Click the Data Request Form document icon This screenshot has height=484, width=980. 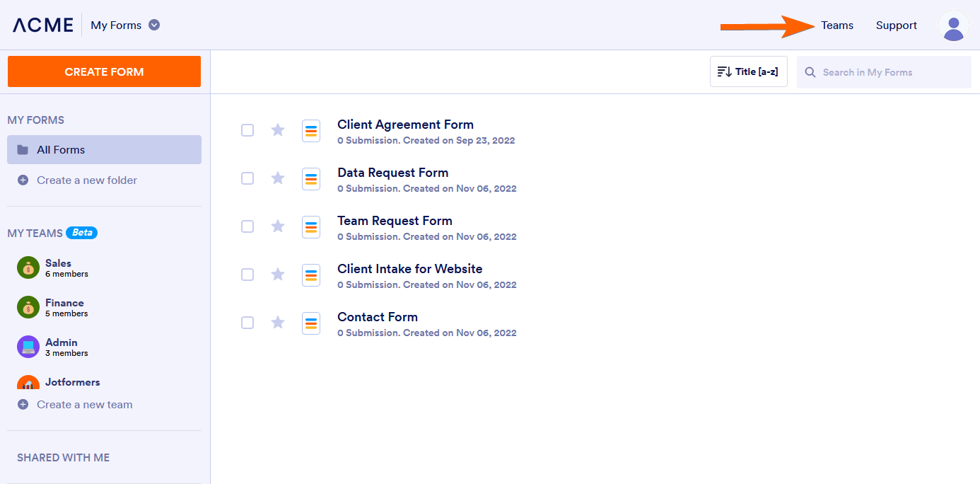311,179
